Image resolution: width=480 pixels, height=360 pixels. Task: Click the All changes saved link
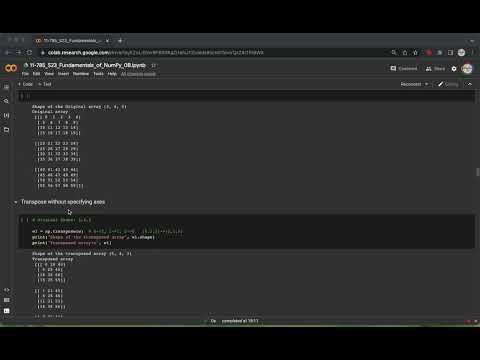tap(138, 74)
